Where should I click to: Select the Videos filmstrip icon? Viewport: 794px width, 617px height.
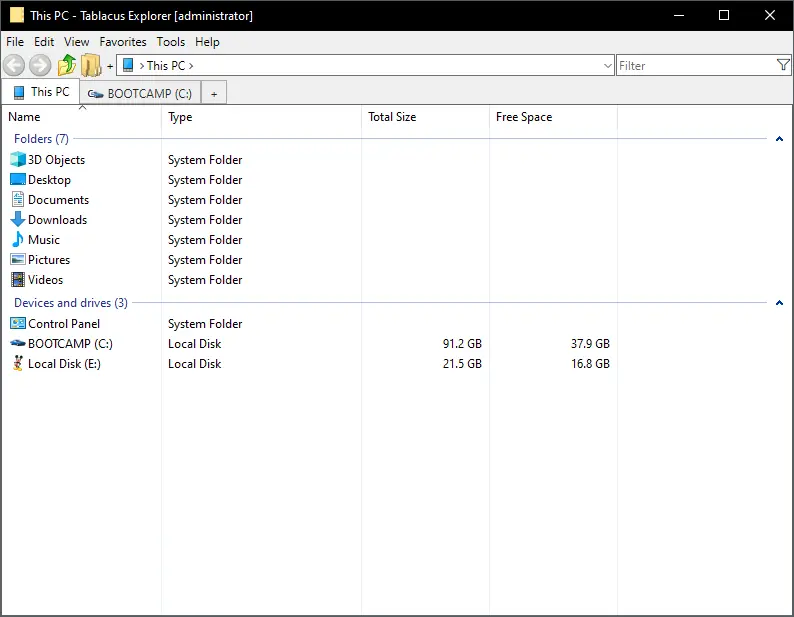coord(18,280)
